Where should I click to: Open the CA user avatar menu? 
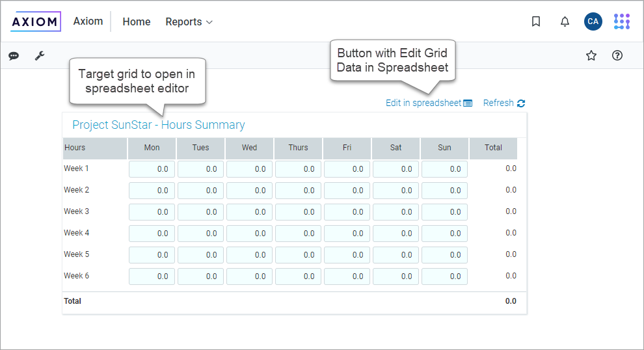(x=593, y=21)
